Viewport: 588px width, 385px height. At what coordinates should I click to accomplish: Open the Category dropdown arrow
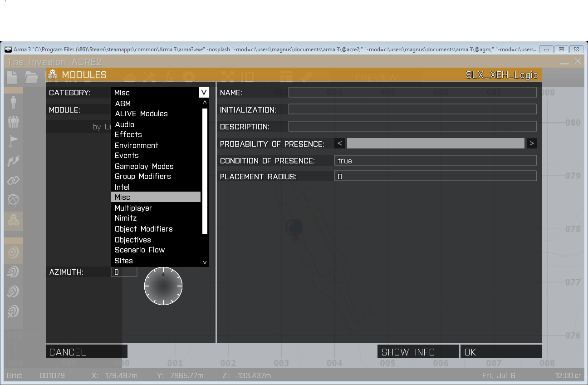coord(204,93)
